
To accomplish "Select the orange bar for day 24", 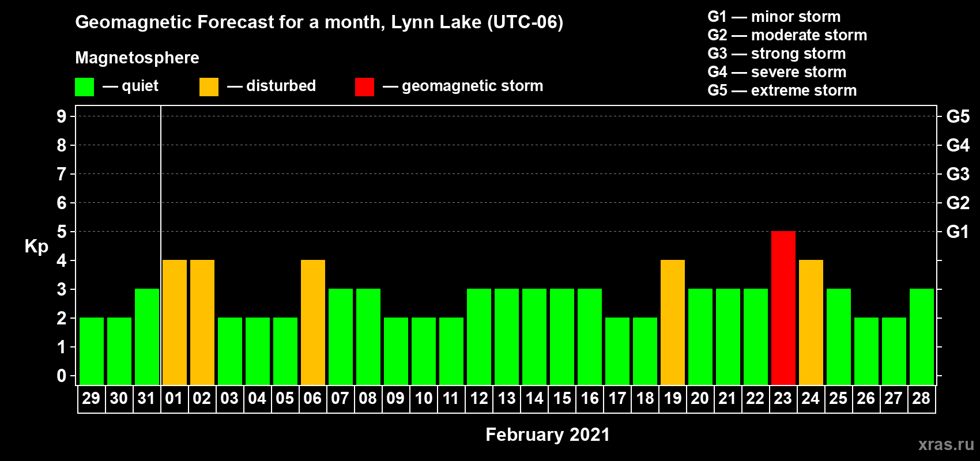I will click(x=811, y=323).
